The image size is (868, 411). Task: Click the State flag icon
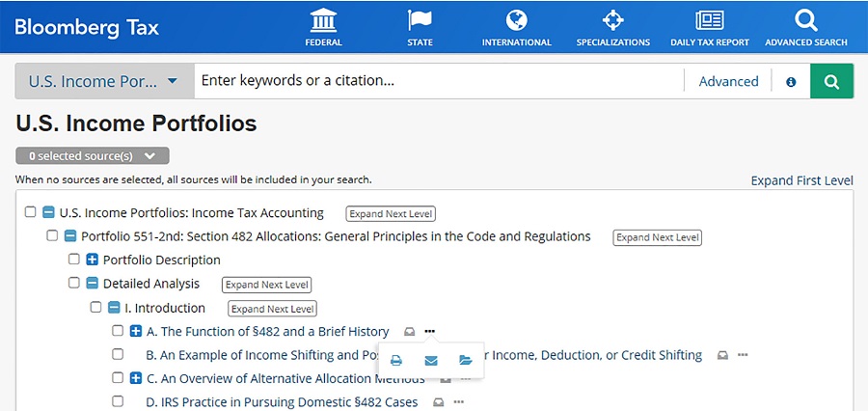pos(420,20)
